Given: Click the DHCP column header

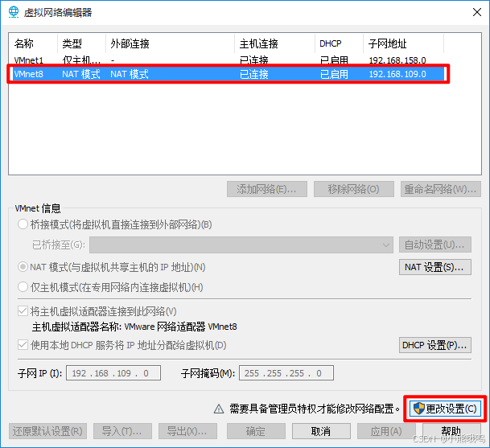Looking at the screenshot, I should (339, 43).
